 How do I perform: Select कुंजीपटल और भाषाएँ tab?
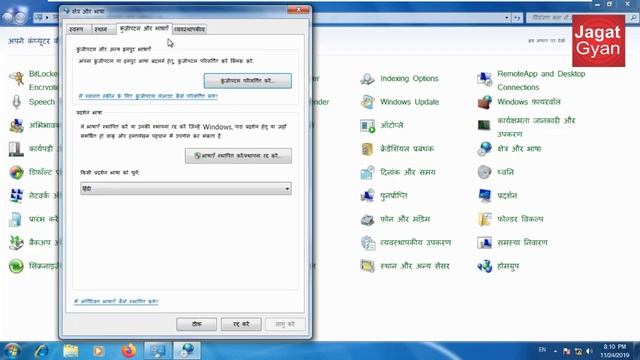click(x=144, y=28)
